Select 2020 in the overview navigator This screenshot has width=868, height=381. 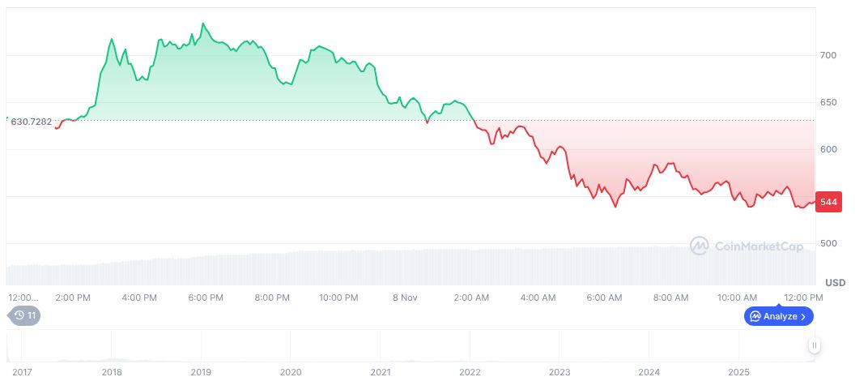point(291,372)
